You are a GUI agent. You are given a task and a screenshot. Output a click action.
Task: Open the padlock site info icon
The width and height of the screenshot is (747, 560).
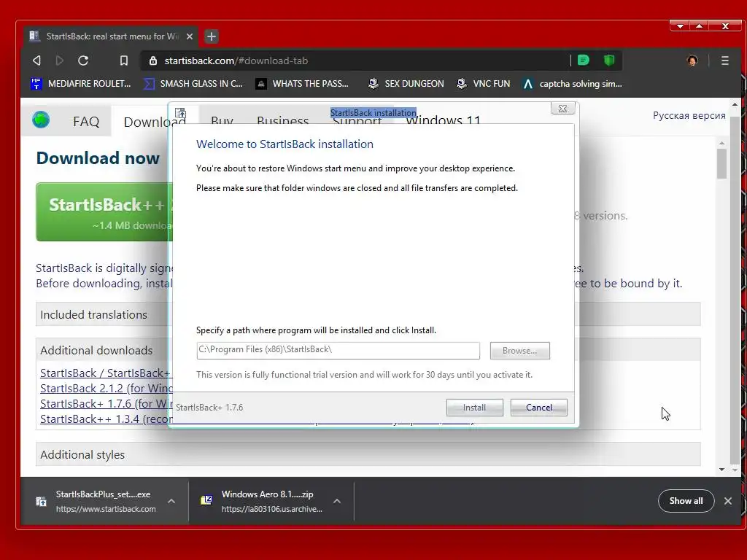point(153,61)
